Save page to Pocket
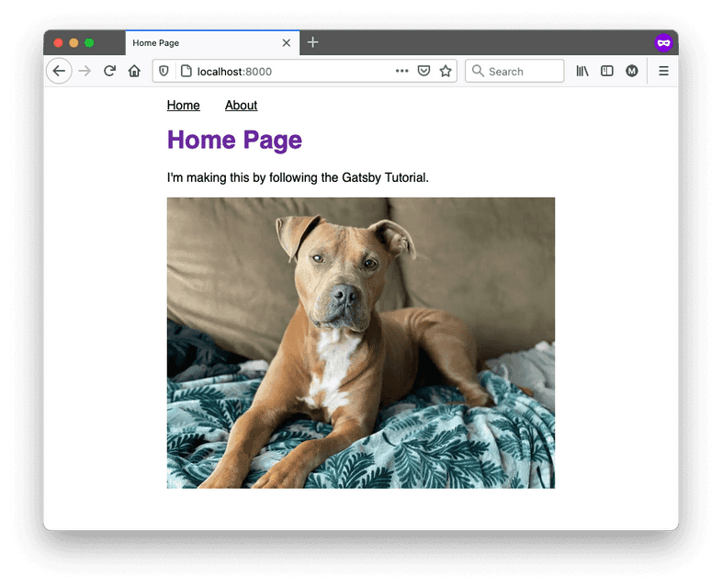Image resolution: width=722 pixels, height=588 pixels. (x=424, y=71)
